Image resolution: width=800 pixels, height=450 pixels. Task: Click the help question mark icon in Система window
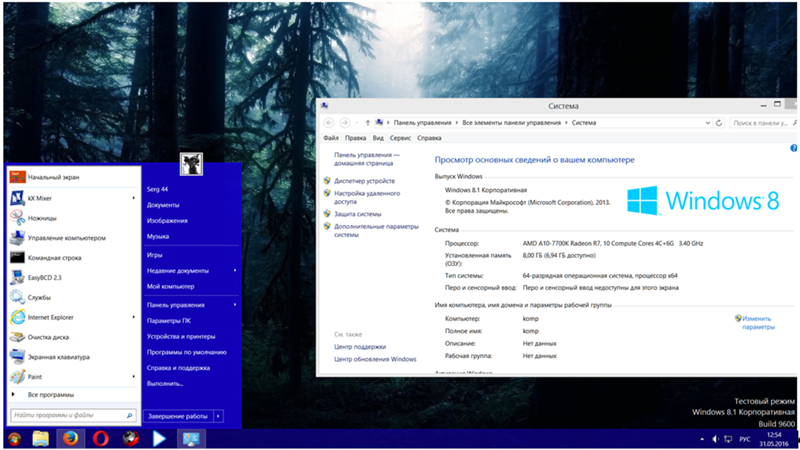(793, 148)
